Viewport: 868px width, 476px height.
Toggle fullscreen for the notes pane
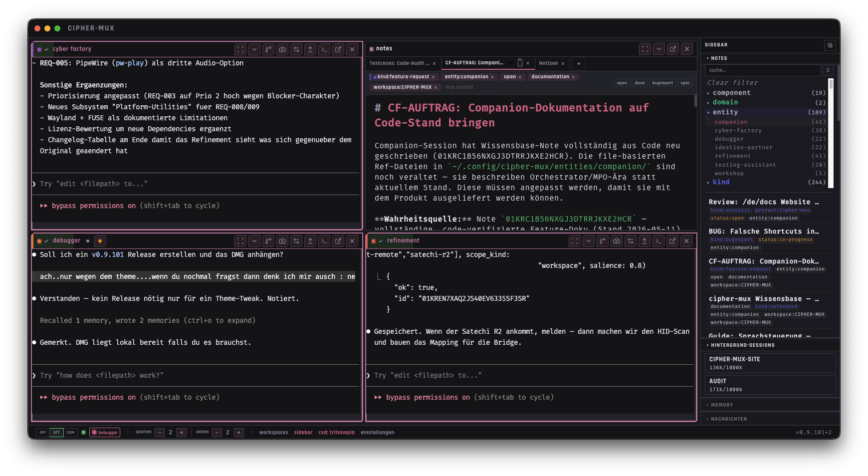[x=645, y=49]
